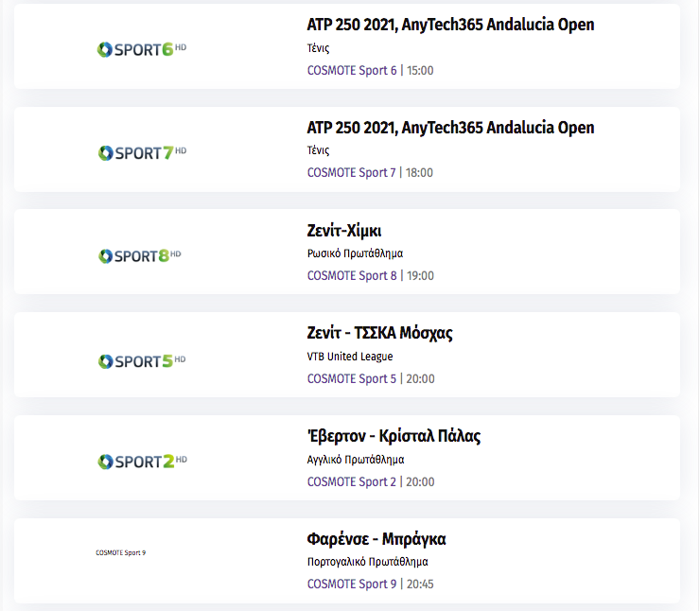
Task: Click the COSMOTE Sport 6 HD logo
Action: [x=142, y=49]
